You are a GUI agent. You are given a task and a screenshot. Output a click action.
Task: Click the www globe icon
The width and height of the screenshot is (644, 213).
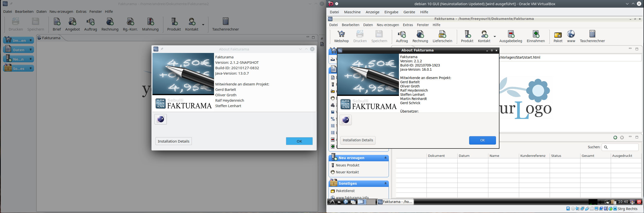(571, 36)
